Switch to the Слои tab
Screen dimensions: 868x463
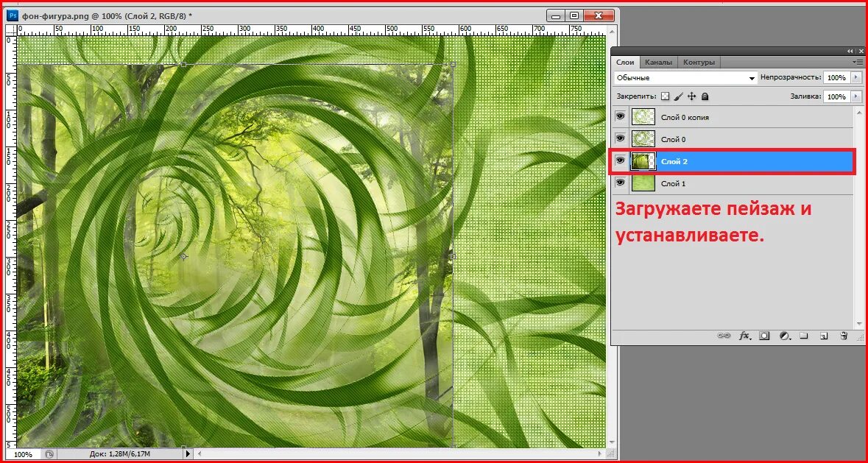[625, 63]
